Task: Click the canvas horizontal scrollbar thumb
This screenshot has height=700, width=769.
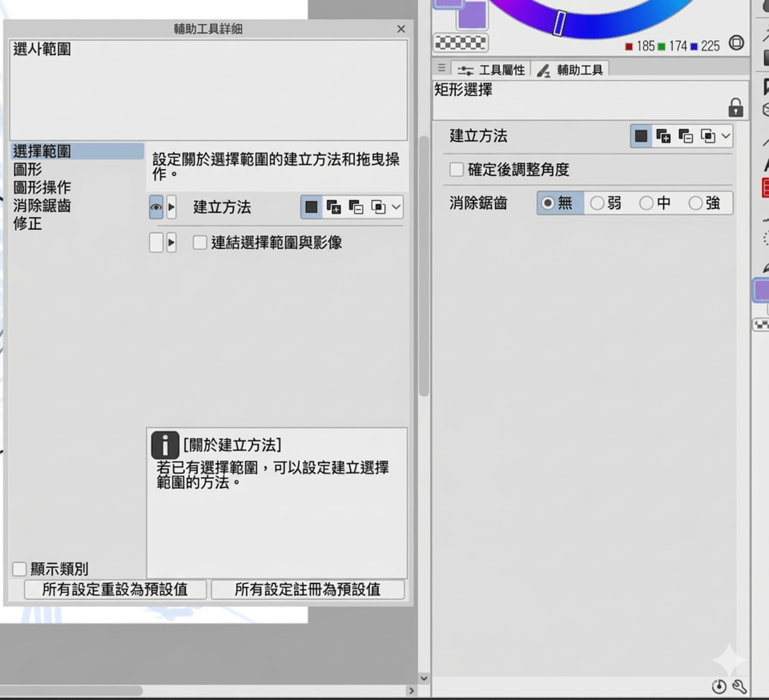Action: coord(71,690)
